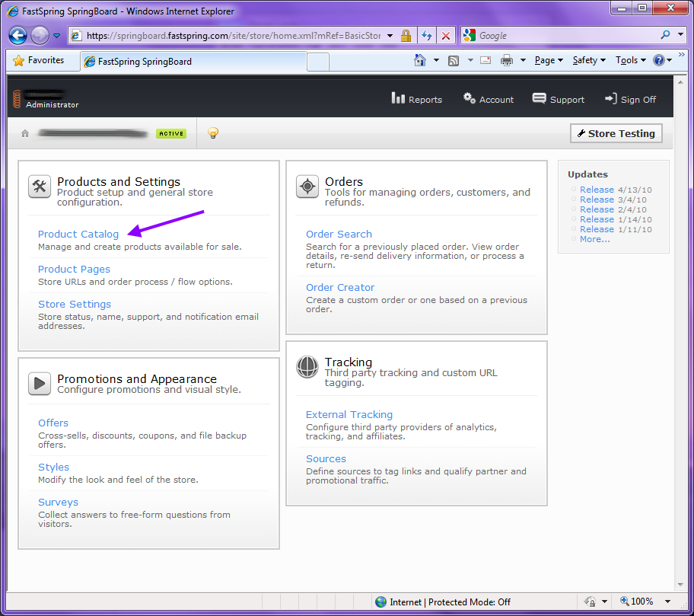Expand the Home button dropdown arrow

pyautogui.click(x=436, y=60)
